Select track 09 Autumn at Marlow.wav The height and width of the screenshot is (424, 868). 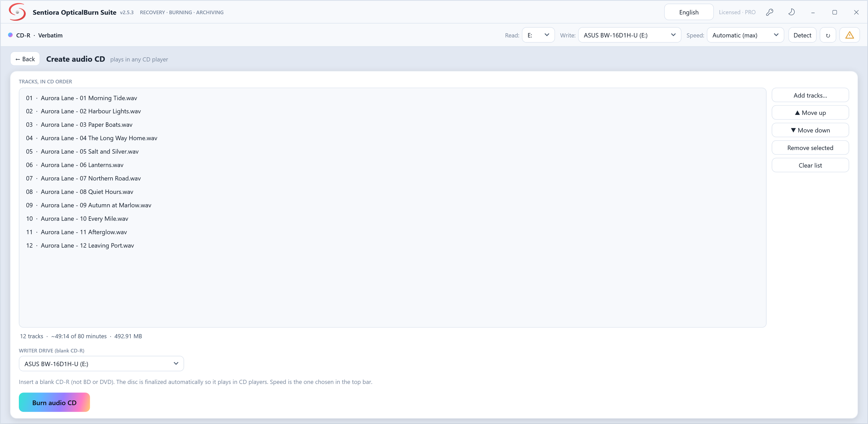392,205
